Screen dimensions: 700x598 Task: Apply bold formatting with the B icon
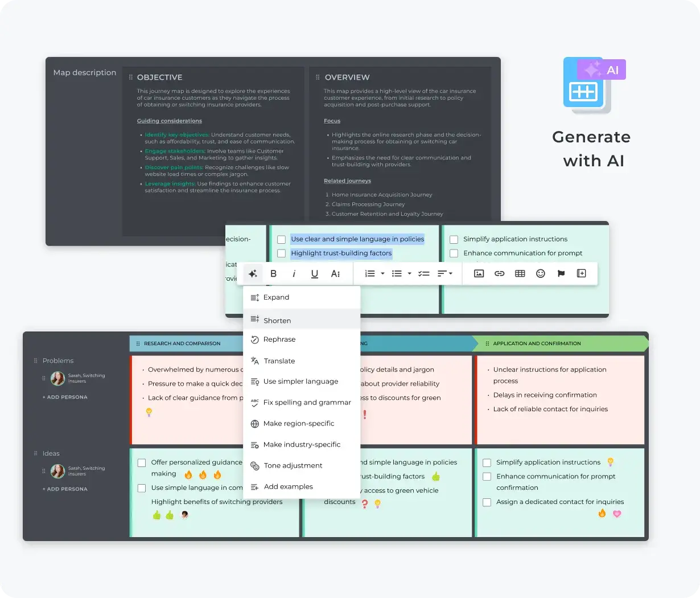tap(274, 273)
